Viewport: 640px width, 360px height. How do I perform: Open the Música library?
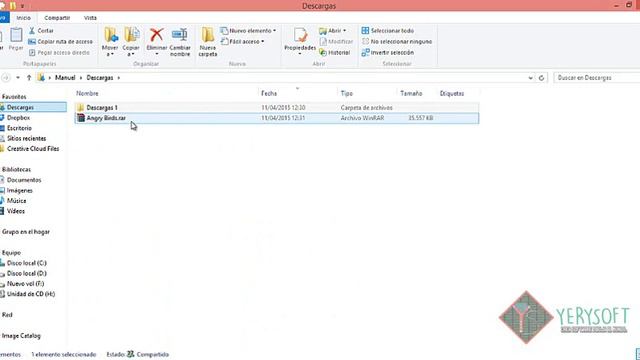coord(16,201)
